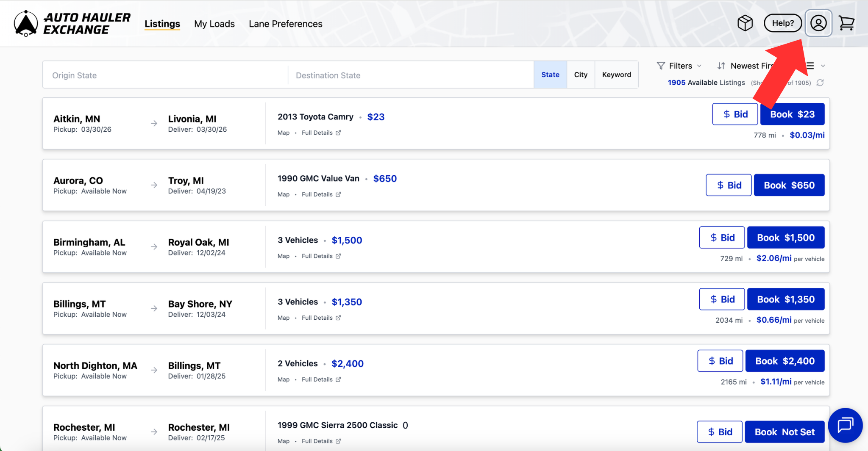The image size is (868, 451).
Task: Open the shopping cart icon
Action: pos(846,23)
